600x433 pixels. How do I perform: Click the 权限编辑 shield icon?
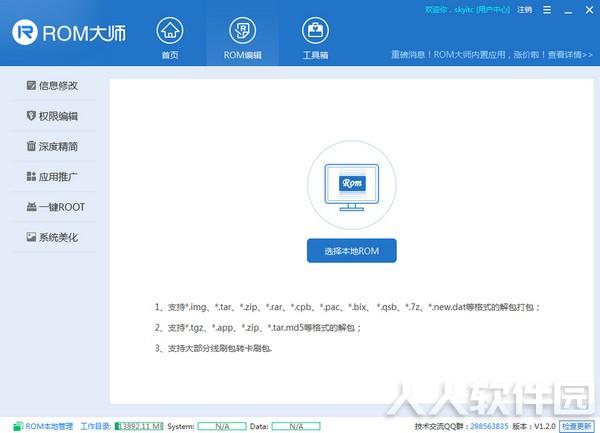coord(31,116)
